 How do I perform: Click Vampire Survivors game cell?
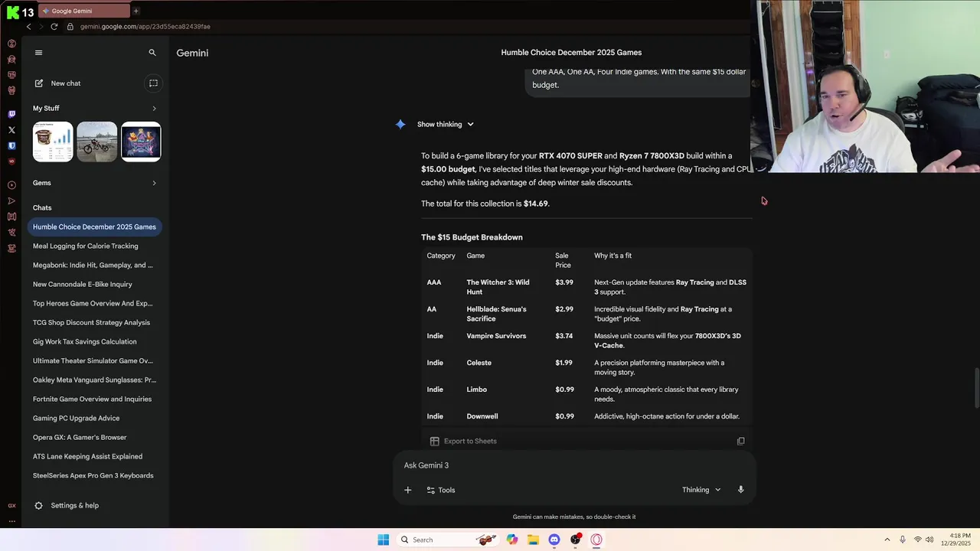pos(496,336)
